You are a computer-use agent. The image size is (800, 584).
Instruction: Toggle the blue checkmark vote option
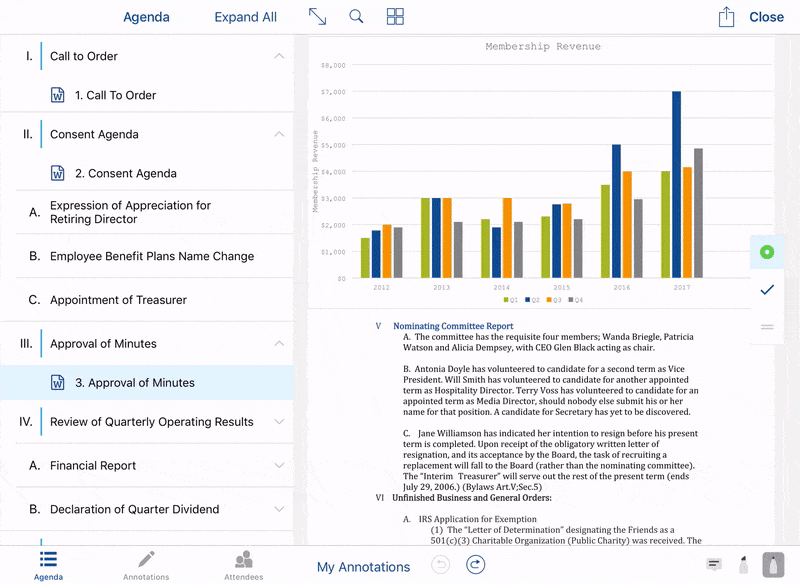(767, 290)
